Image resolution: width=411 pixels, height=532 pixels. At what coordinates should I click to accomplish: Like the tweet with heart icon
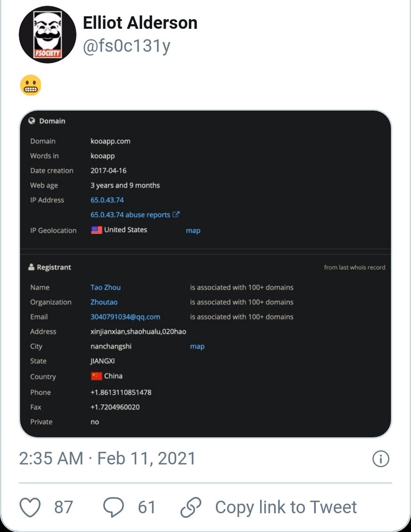(31, 507)
